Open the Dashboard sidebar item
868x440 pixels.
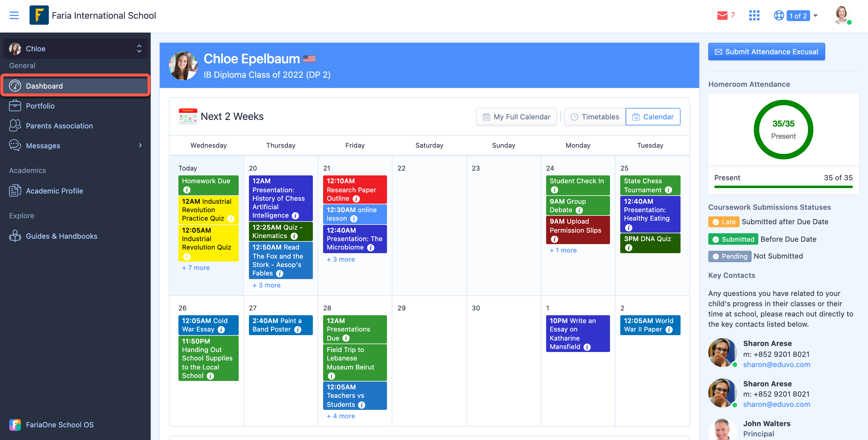tap(75, 86)
